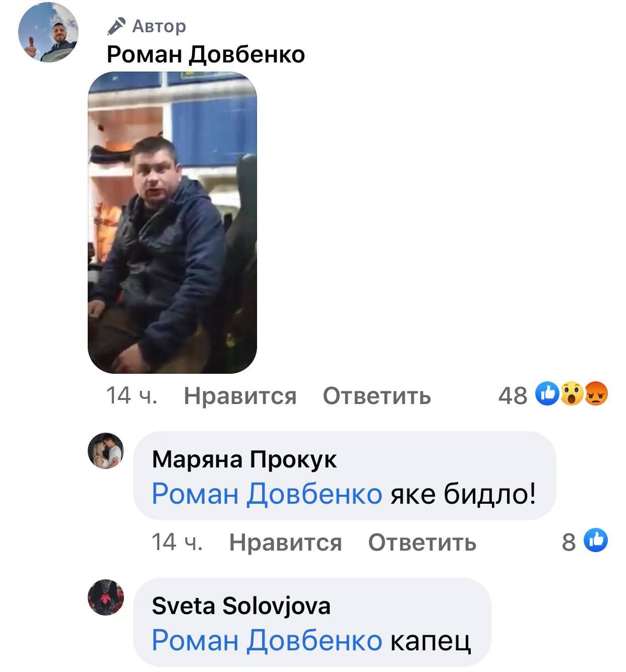Open the attached video thumbnail of man
Screen dimensions: 626x672
pyautogui.click(x=172, y=223)
